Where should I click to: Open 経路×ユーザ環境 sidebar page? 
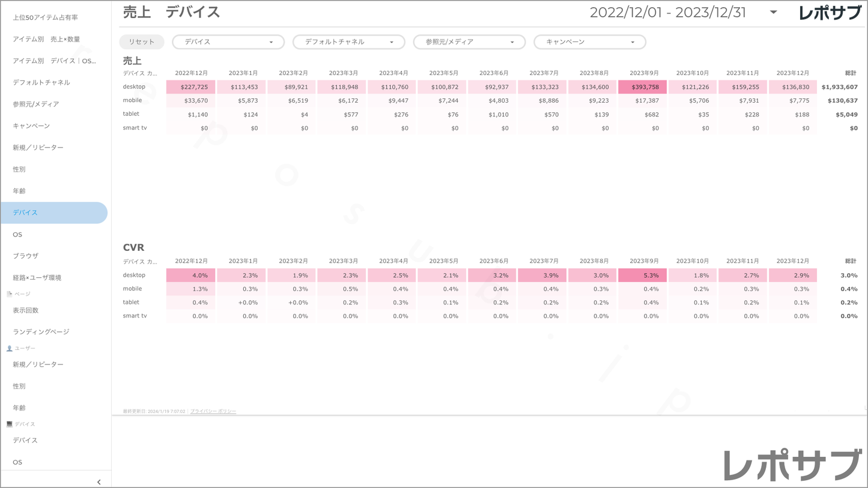[37, 277]
